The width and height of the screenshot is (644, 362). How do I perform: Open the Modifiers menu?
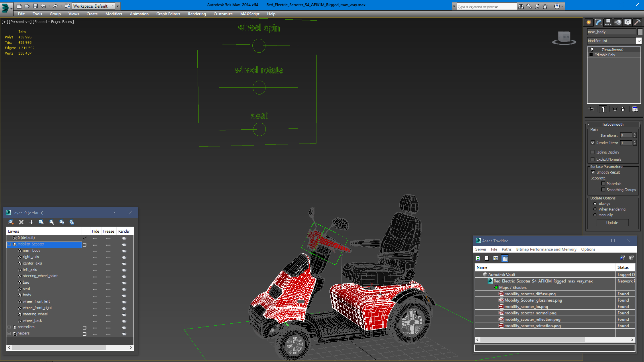tap(114, 14)
